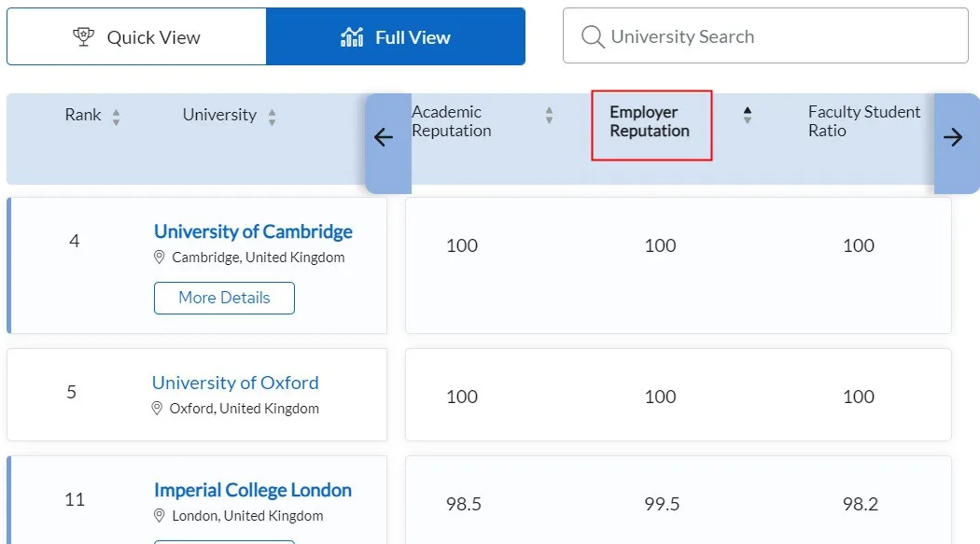Viewport: 980px width, 544px height.
Task: Click Oxford's Academic Reputation score 100
Action: (462, 397)
